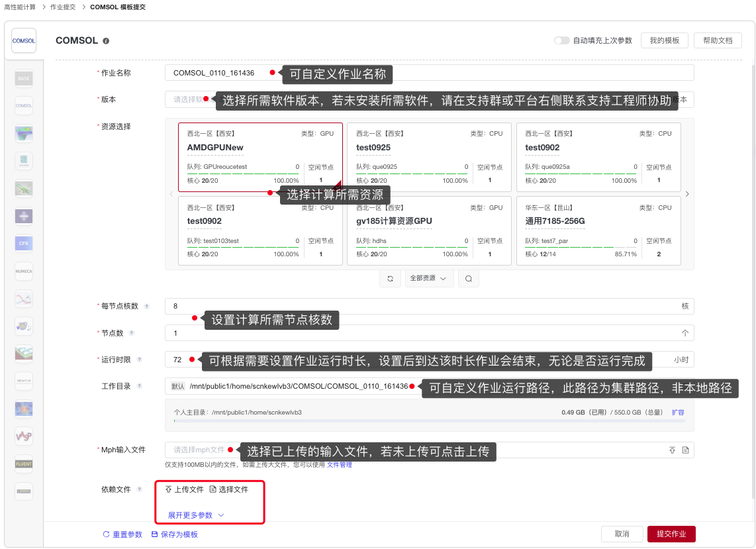Select the AMDGPUNew resource card

(x=260, y=157)
